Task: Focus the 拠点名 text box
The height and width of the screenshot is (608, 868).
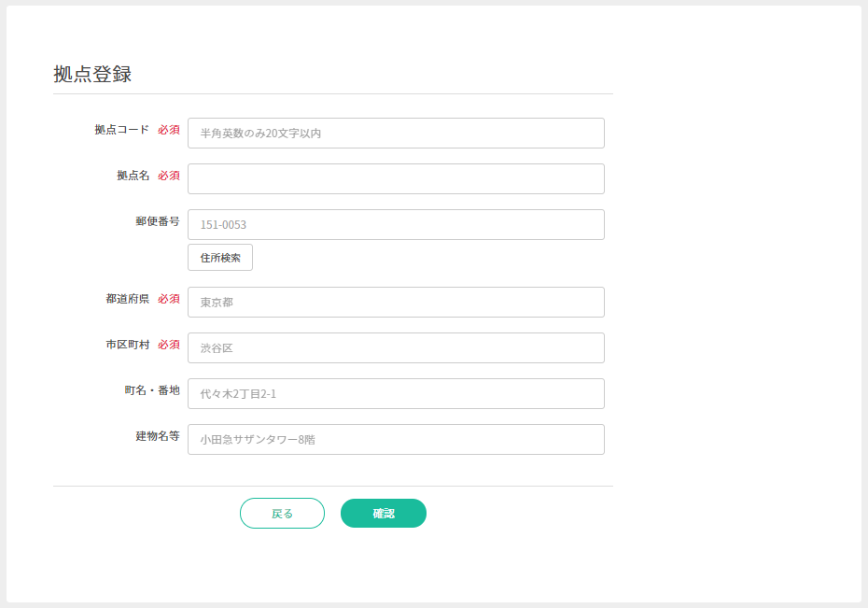Action: pos(396,179)
